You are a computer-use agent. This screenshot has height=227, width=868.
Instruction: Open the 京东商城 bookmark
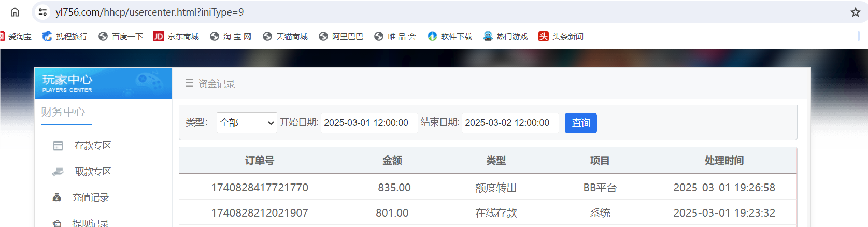[176, 36]
